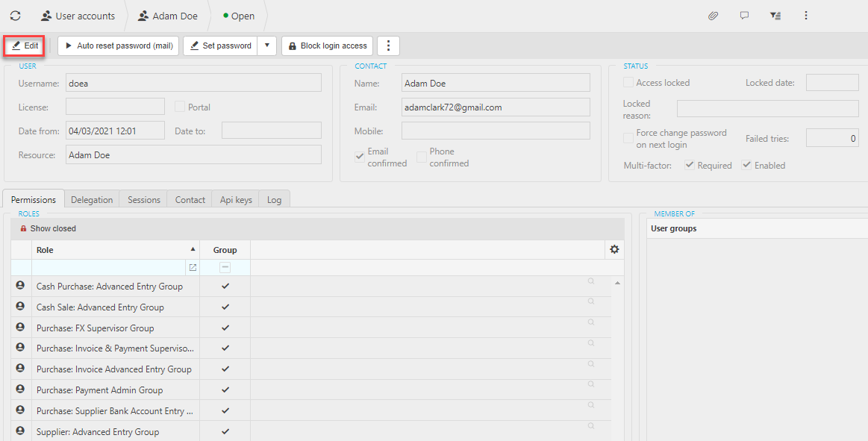Go to User accounts breadcrumb
Image resolution: width=868 pixels, height=441 pixels.
click(78, 16)
